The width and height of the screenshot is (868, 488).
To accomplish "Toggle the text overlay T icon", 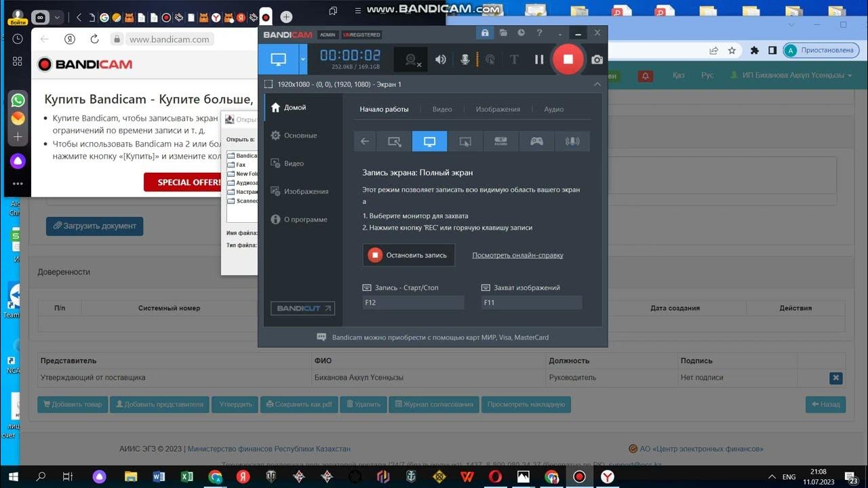I will (x=514, y=60).
